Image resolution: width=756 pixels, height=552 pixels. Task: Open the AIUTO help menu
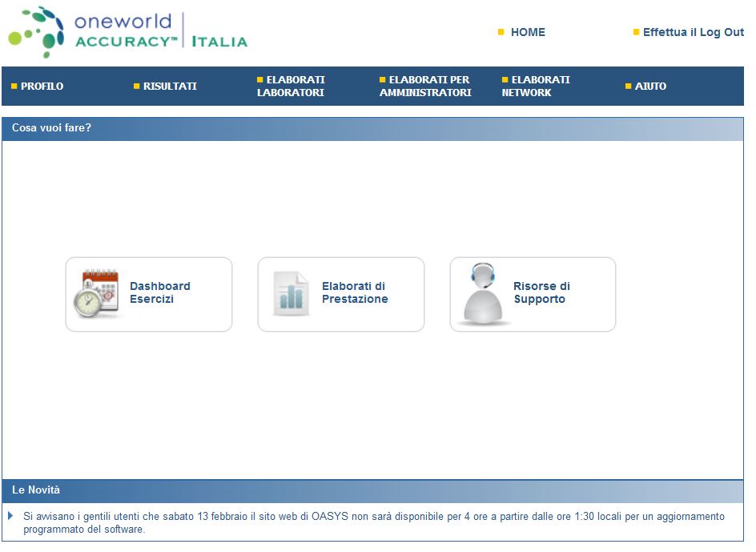pos(650,86)
